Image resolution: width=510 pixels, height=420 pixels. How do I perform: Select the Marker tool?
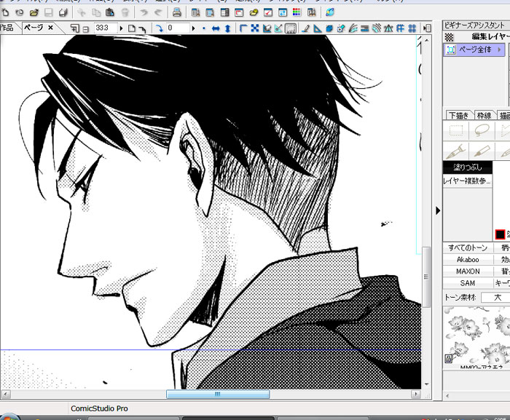(482, 151)
